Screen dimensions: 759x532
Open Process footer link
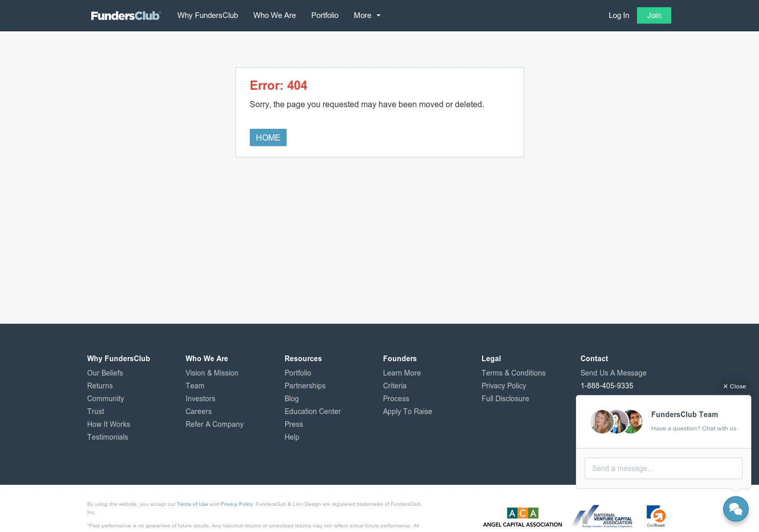point(396,399)
